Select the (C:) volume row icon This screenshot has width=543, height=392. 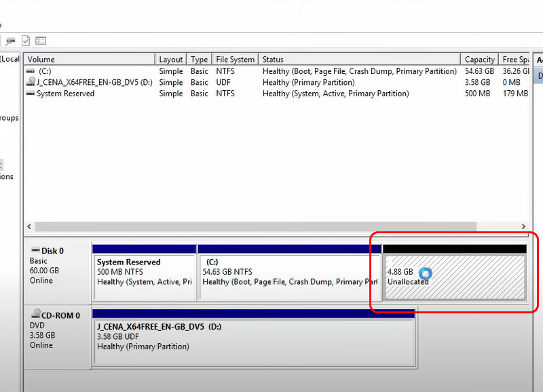[30, 71]
